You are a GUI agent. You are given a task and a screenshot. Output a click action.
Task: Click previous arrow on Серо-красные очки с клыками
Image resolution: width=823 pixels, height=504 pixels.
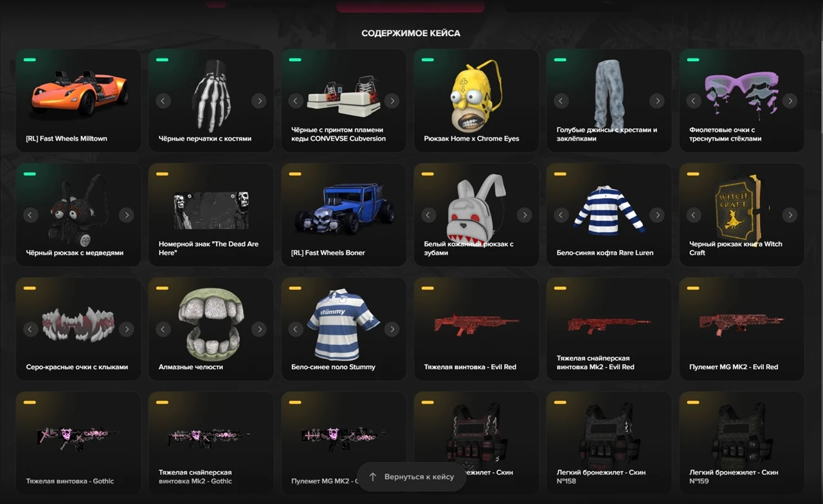pos(31,329)
